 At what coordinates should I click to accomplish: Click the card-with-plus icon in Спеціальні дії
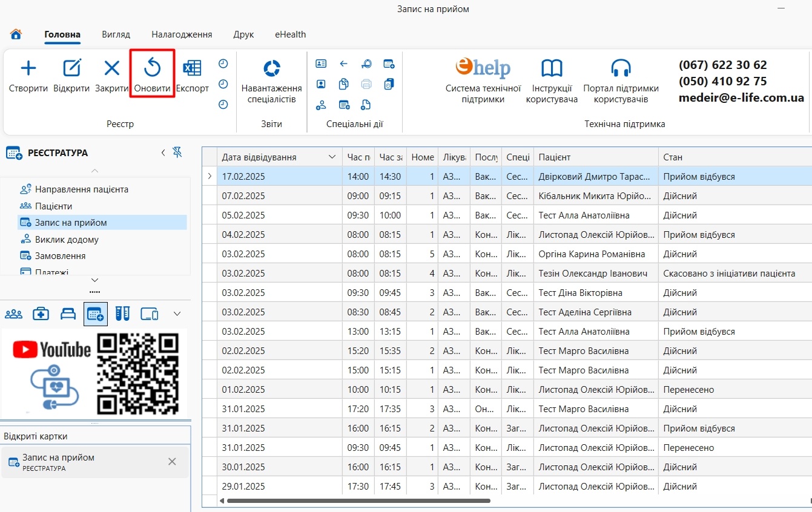344,105
